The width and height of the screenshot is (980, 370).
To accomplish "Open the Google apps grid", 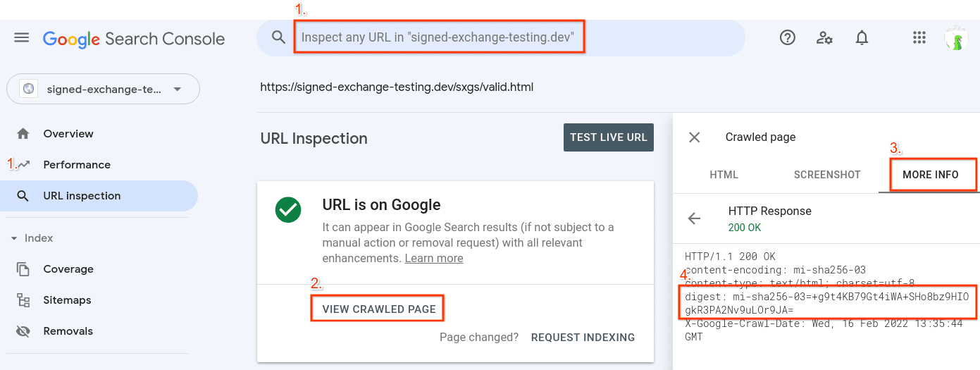I will click(919, 38).
